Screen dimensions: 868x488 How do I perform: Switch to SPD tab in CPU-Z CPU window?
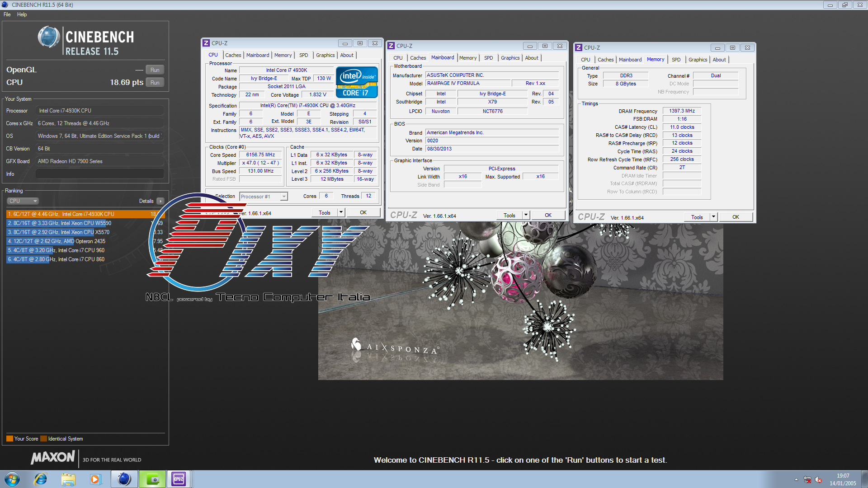point(304,55)
